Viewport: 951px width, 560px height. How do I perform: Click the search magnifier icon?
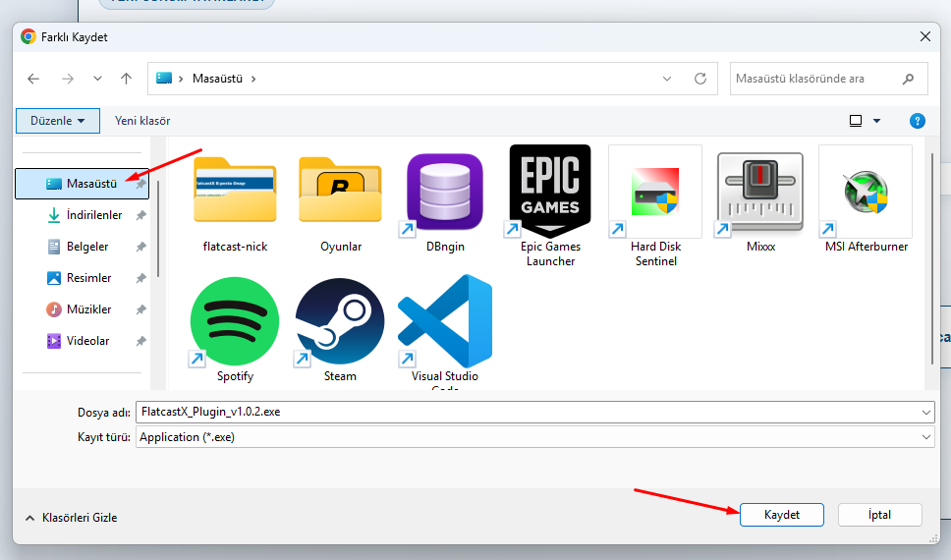coord(908,79)
